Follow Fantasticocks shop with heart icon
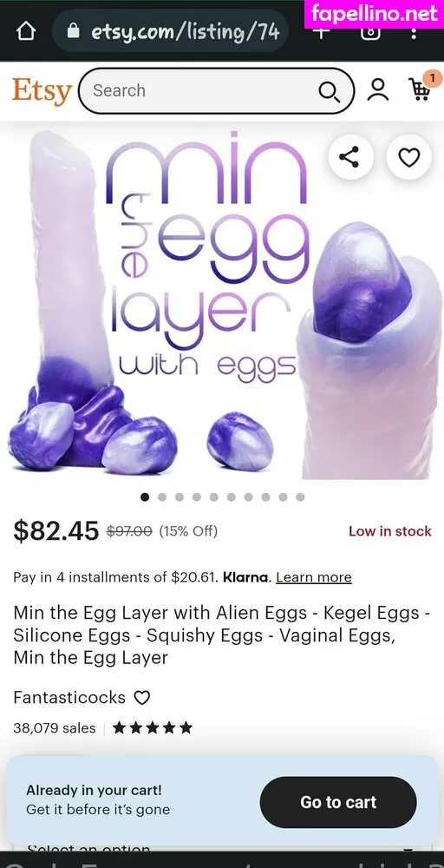 click(x=142, y=698)
